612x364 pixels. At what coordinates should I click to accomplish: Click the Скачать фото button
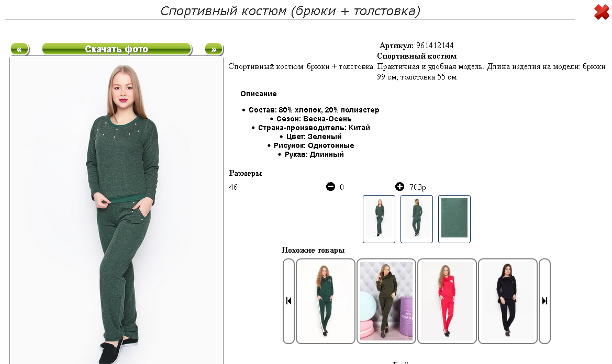pos(117,50)
